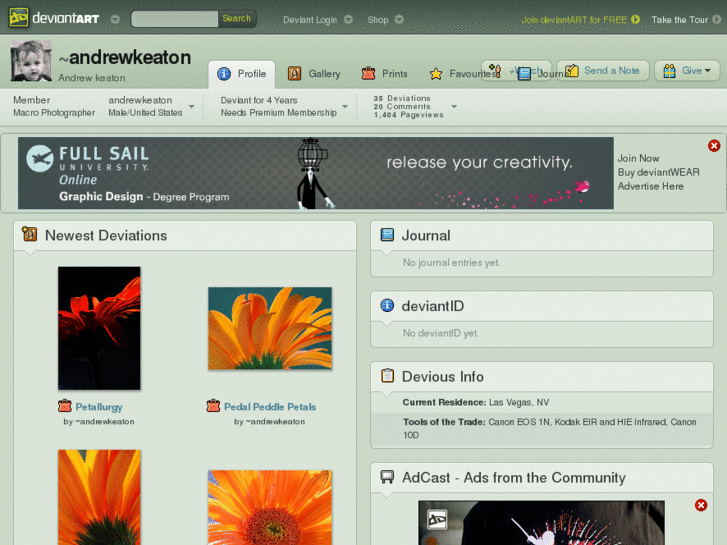
Task: Click the Gallery picture-frame icon
Action: (294, 73)
